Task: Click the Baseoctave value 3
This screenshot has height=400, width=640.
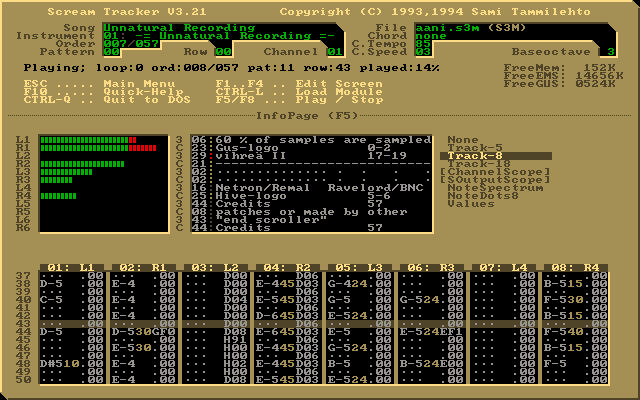Action: 611,52
